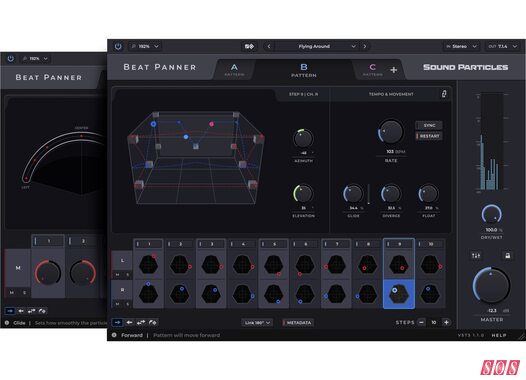Select the L channel pad on step 8
Screen dimensions: 526x380
click(367, 264)
